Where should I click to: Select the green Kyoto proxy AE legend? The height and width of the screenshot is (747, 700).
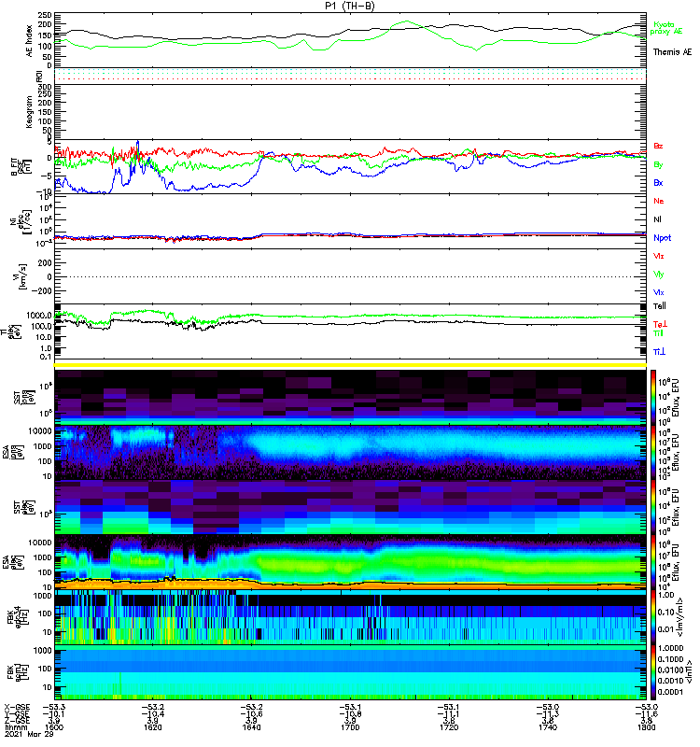click(x=666, y=28)
